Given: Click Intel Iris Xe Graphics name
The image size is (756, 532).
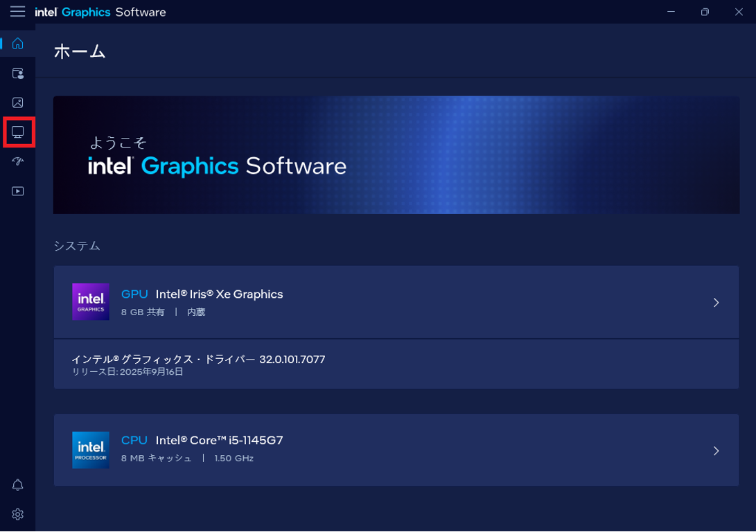Looking at the screenshot, I should click(x=220, y=294).
